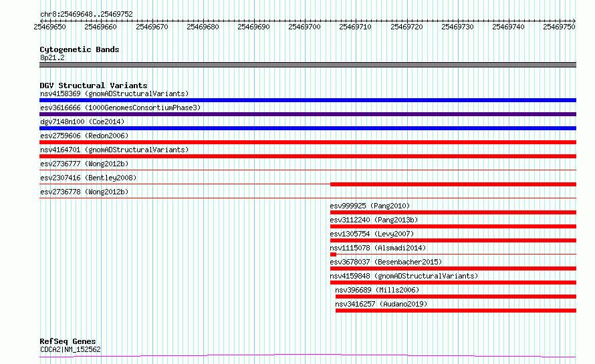Select the red bar of nsv3416257
Viewport: 595px width, 364px height.
click(456, 311)
